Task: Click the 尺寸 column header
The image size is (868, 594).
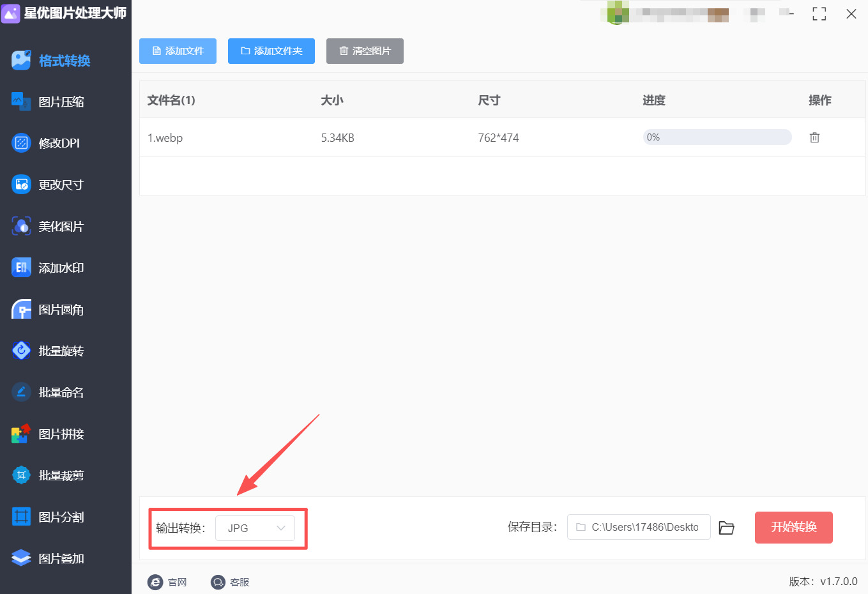Action: click(x=489, y=100)
